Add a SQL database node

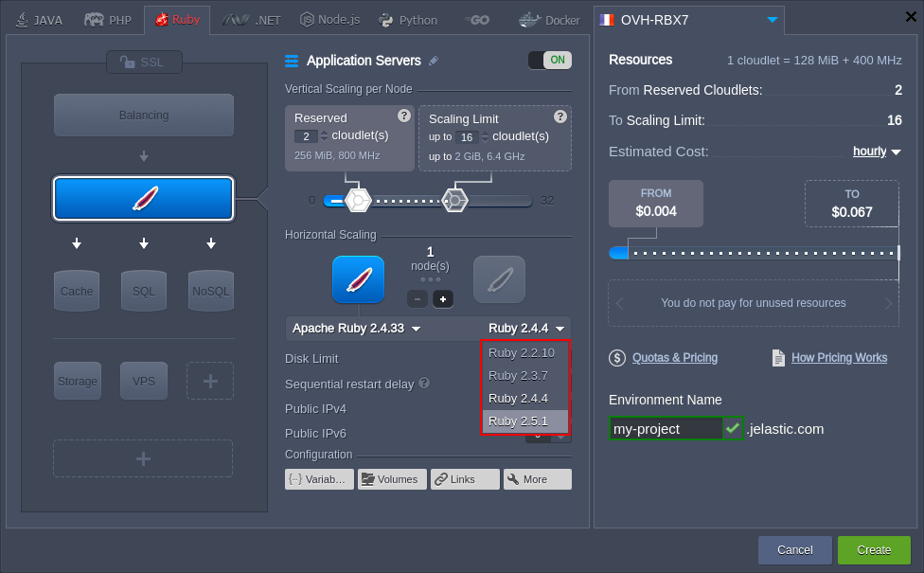(x=143, y=291)
